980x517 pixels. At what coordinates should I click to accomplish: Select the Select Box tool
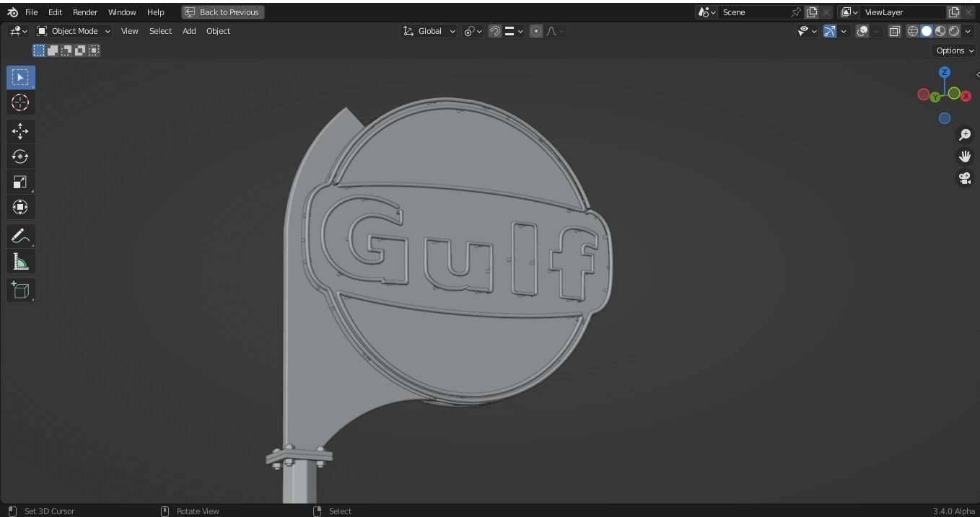[20, 77]
